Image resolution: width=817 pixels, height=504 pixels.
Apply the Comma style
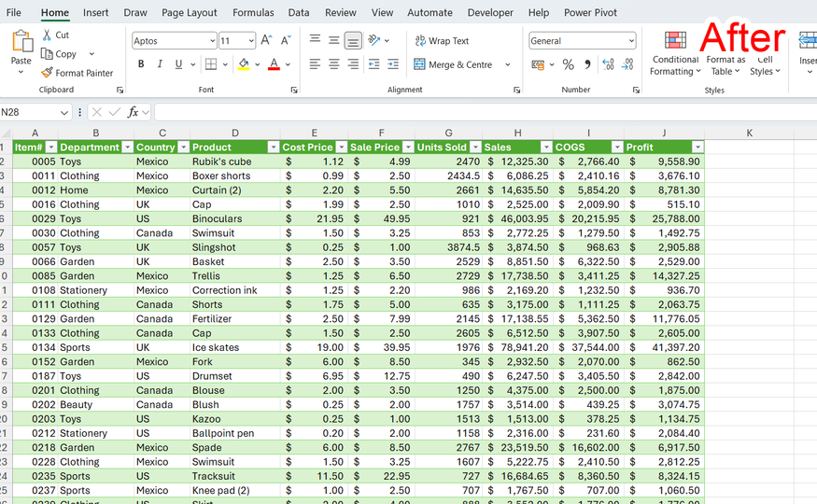pyautogui.click(x=587, y=64)
